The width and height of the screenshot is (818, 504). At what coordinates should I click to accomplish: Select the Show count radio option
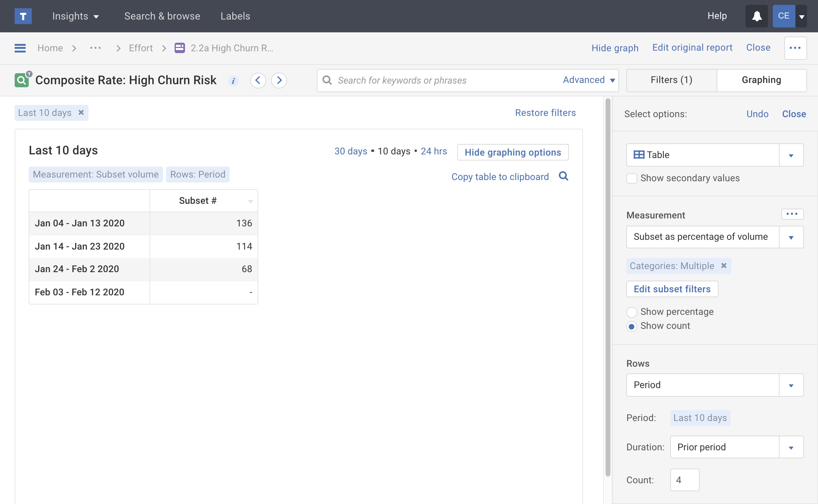(631, 326)
